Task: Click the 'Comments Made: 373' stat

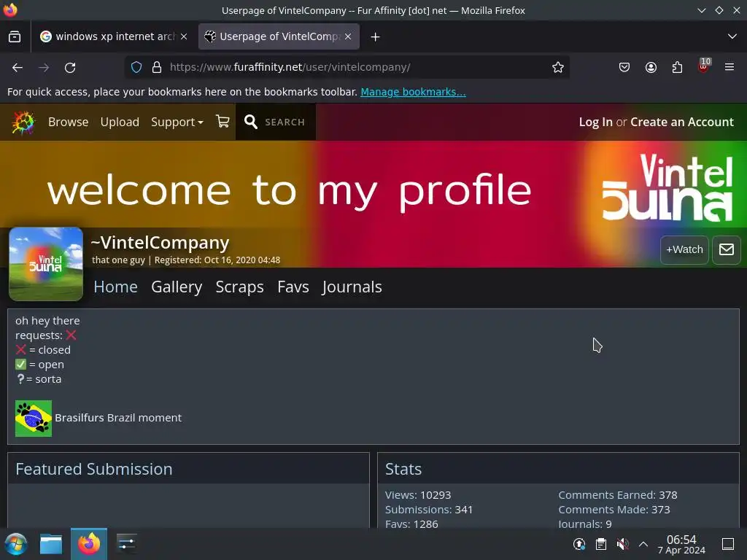Action: pos(614,510)
